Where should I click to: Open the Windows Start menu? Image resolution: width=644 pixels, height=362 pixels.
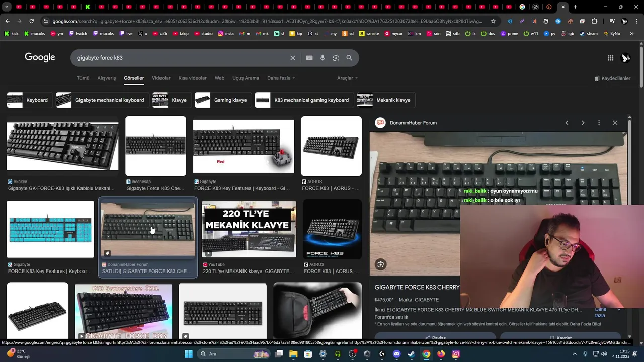(189, 354)
